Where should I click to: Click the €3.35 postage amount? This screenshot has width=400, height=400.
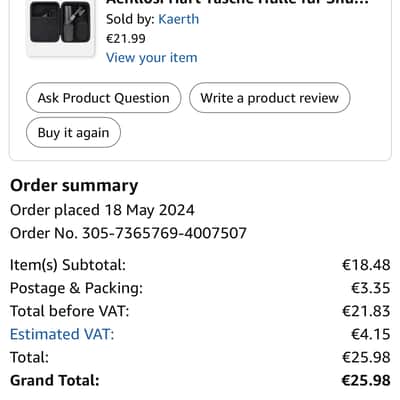click(371, 288)
